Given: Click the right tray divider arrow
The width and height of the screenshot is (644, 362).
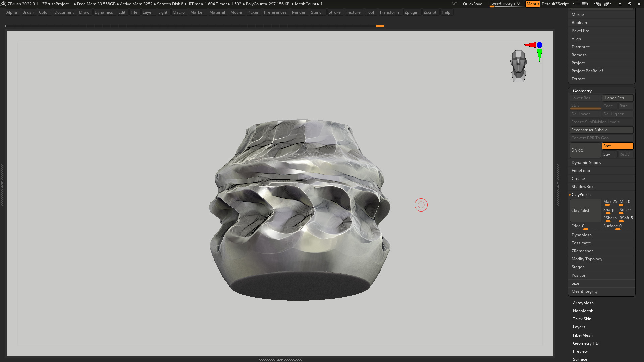Looking at the screenshot, I should point(558,184).
